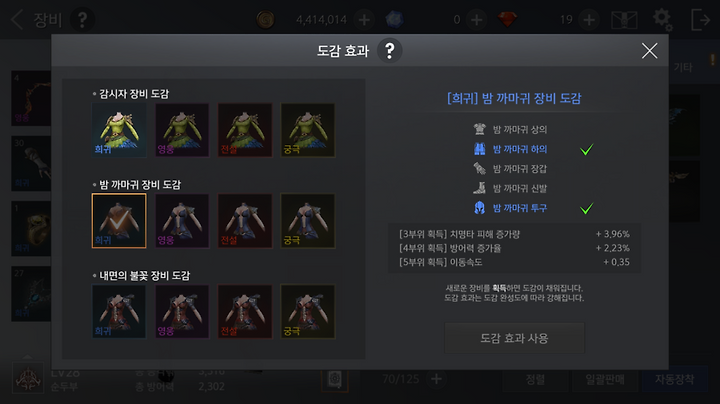Select 감시자 전설 equipment thumbnail

(245, 130)
